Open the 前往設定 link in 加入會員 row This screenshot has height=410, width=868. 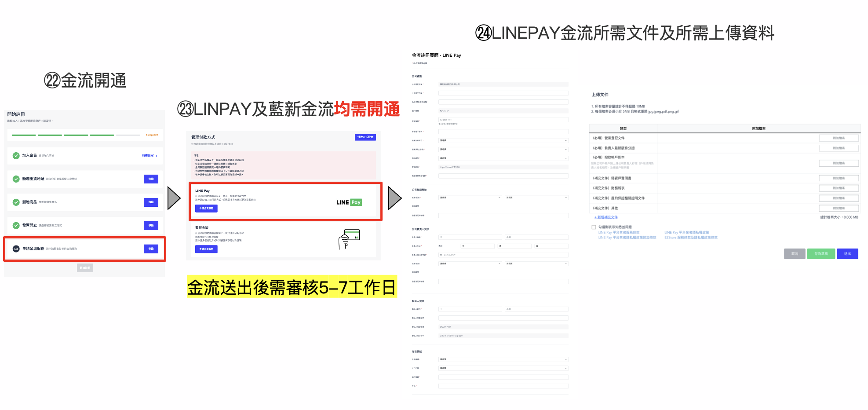point(148,156)
